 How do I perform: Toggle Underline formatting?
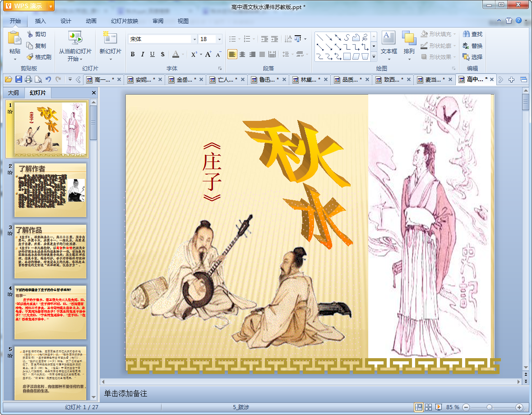[x=152, y=55]
